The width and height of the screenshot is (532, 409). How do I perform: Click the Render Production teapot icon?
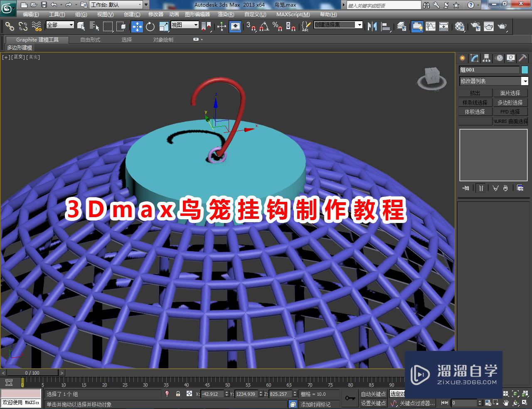pyautogui.click(x=502, y=26)
